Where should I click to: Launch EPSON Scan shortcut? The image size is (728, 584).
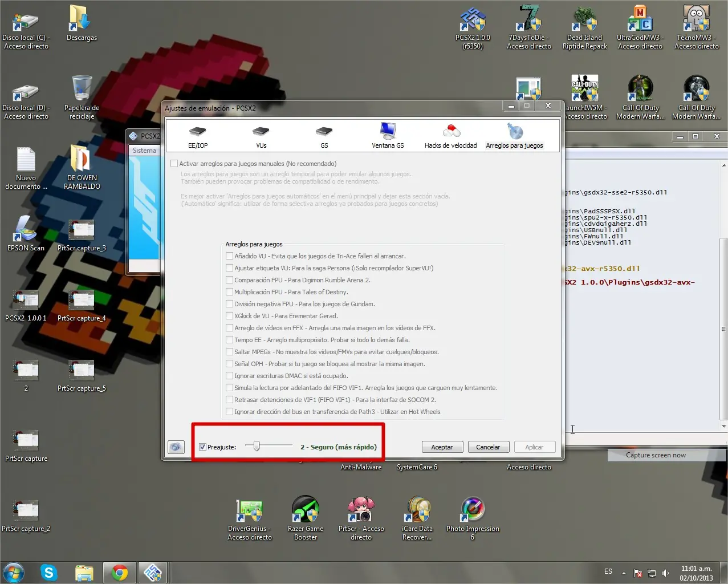click(26, 234)
